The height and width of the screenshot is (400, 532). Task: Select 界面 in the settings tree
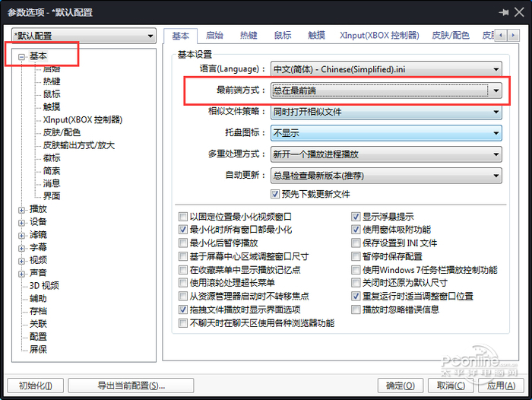coord(52,196)
